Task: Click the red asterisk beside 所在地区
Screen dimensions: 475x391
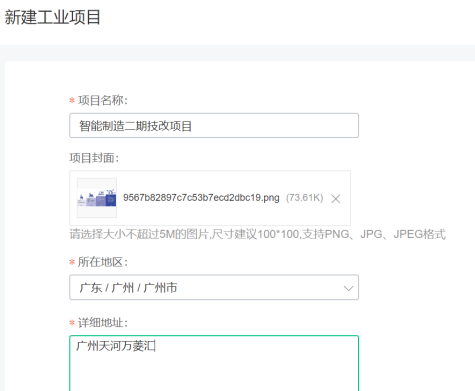Action: pos(72,262)
